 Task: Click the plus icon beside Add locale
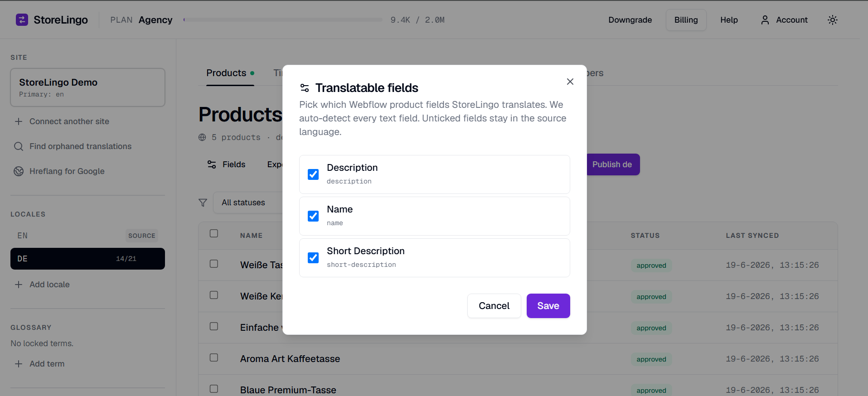[19, 285]
